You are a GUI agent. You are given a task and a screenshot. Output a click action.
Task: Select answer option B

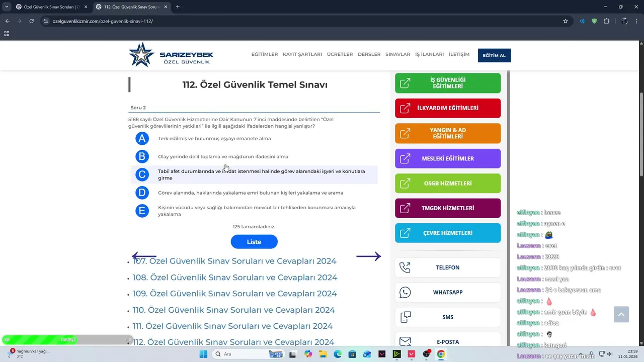click(142, 157)
